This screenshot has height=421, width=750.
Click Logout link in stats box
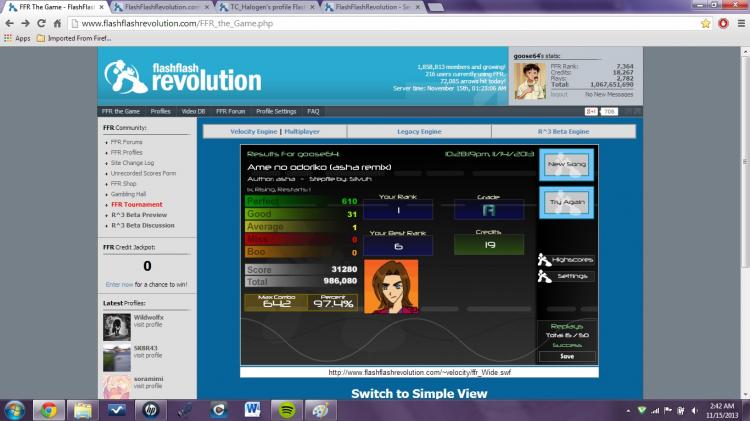559,95
